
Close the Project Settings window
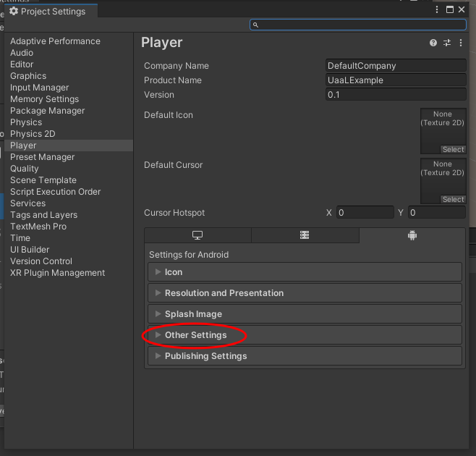(462, 9)
